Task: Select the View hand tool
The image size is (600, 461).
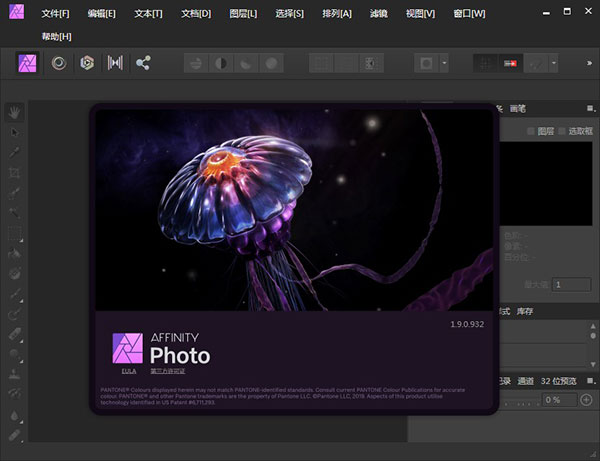Action: (x=15, y=112)
